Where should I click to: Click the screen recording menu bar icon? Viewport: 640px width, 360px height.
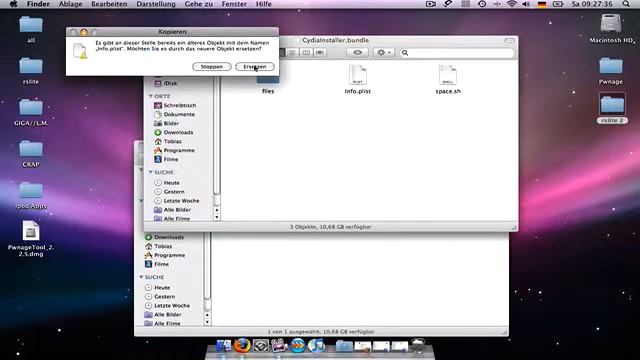click(431, 4)
